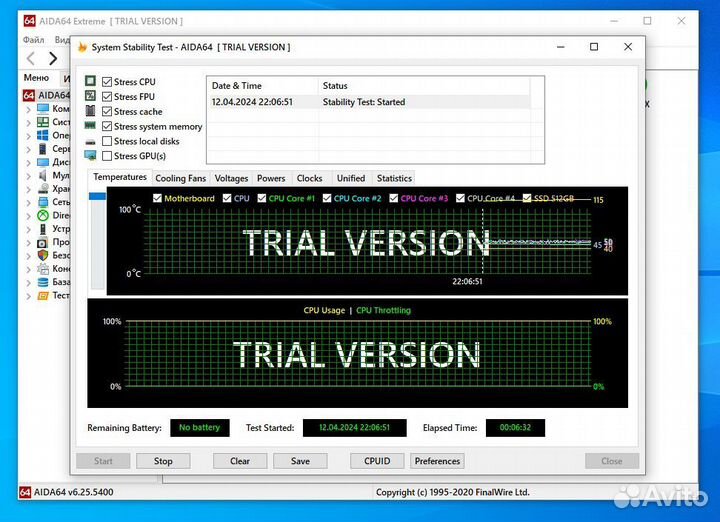Expand the multimedia tree node
Image resolution: width=720 pixels, height=522 pixels.
point(28,176)
